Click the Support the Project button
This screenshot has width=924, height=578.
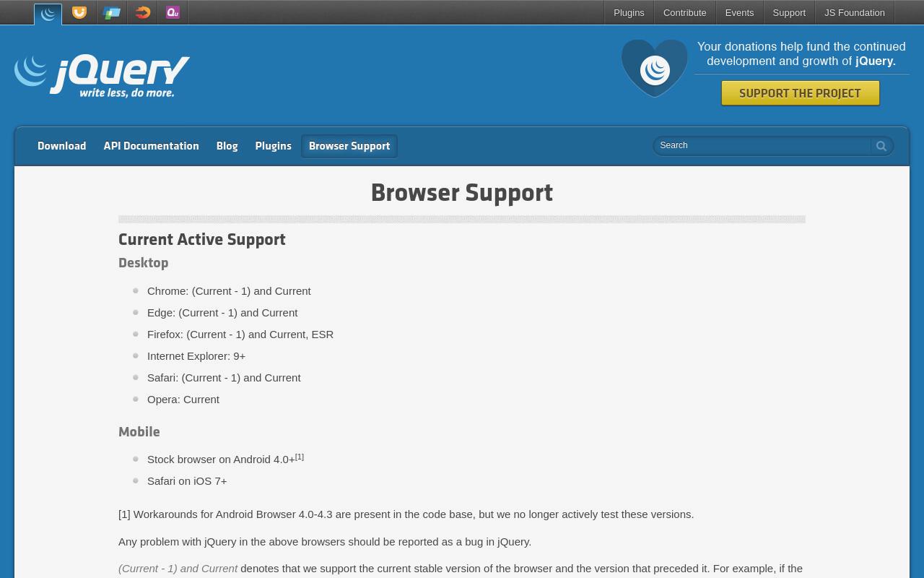coord(800,93)
